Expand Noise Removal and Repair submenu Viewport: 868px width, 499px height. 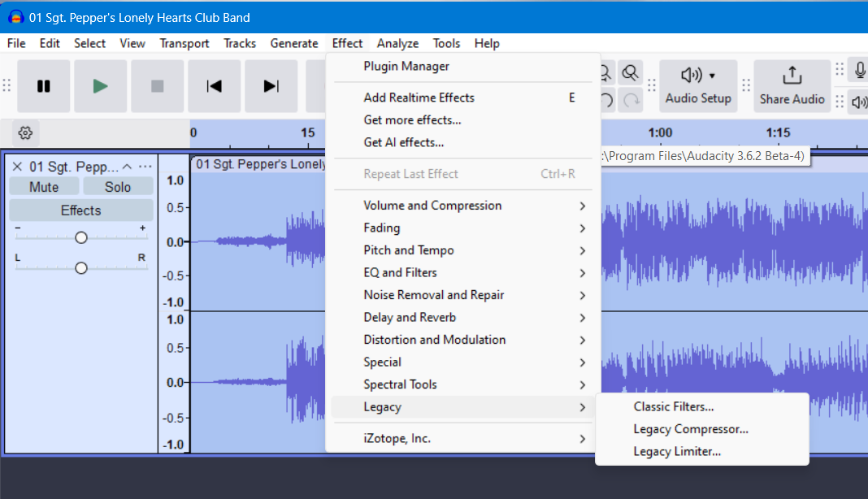pyautogui.click(x=462, y=295)
